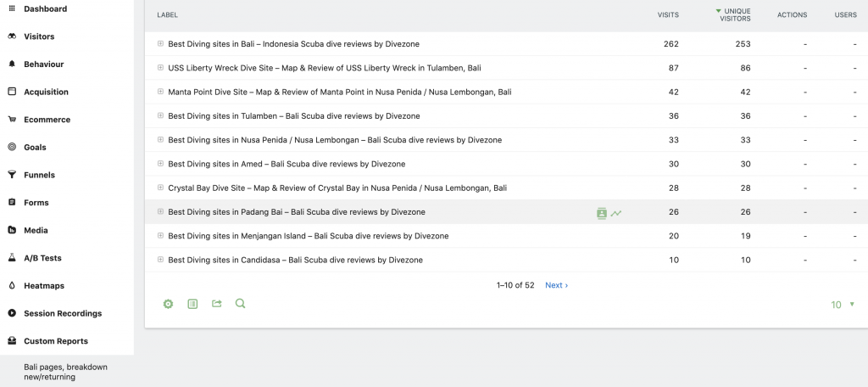
Task: Expand the Best Diving sites in Tulamben row
Action: [160, 115]
